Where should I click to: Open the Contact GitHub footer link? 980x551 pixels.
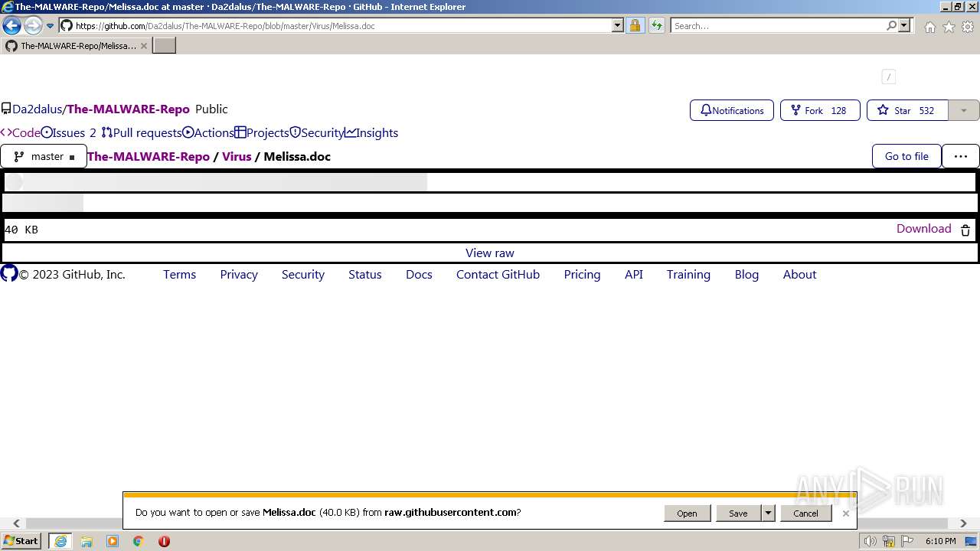[x=498, y=275]
